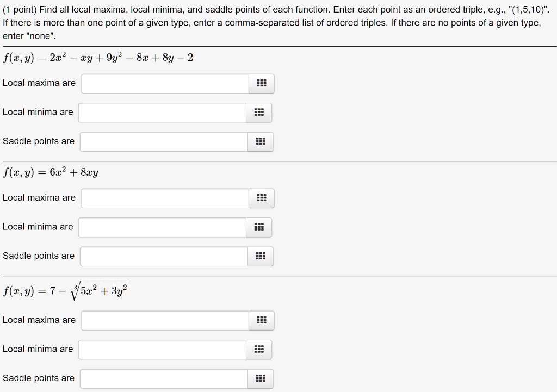Click the grid icon next to first saddle points field

261,141
